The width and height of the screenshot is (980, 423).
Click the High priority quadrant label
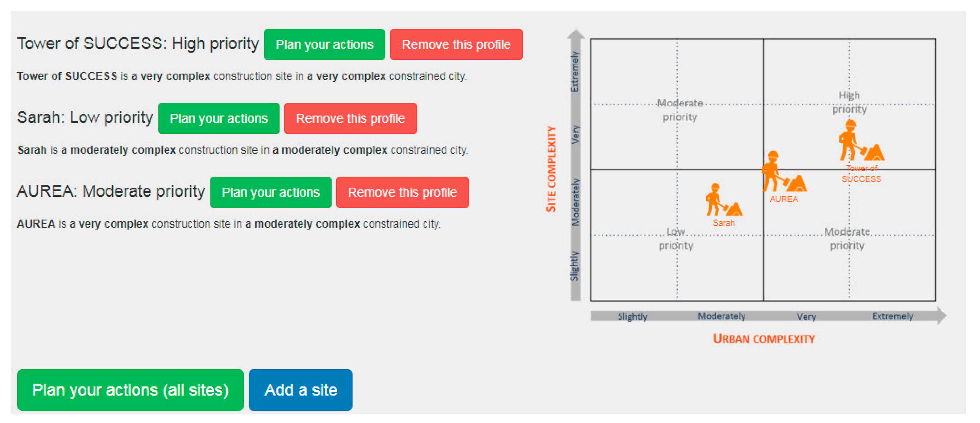[x=849, y=102]
